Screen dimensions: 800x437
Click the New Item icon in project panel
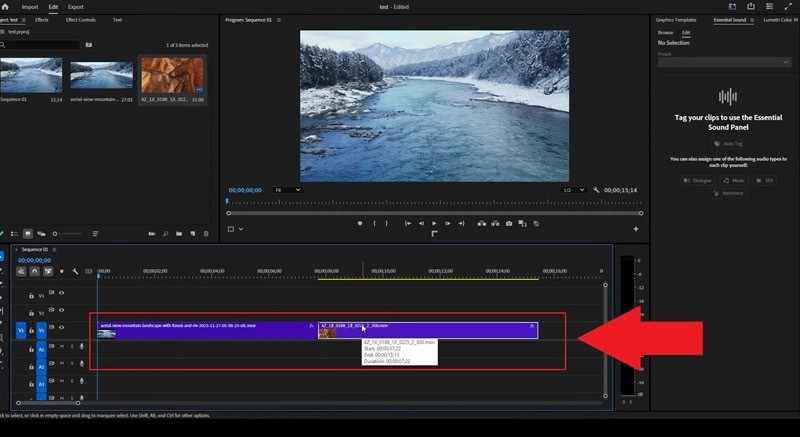[193, 234]
